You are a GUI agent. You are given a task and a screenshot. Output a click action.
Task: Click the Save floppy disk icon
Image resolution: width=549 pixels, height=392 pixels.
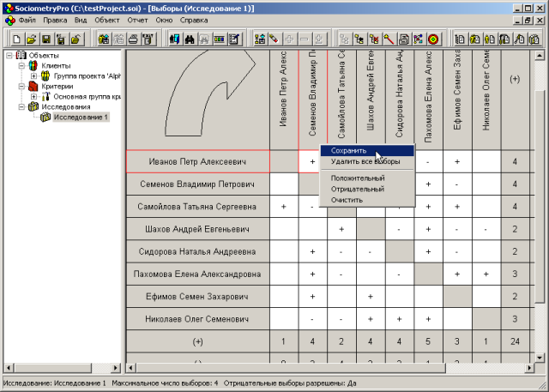46,39
